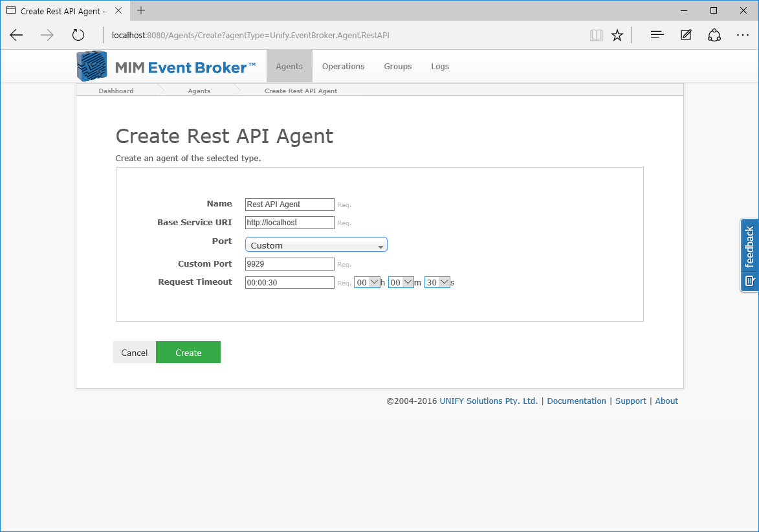
Task: Click the Base Service URI field
Action: pos(289,223)
